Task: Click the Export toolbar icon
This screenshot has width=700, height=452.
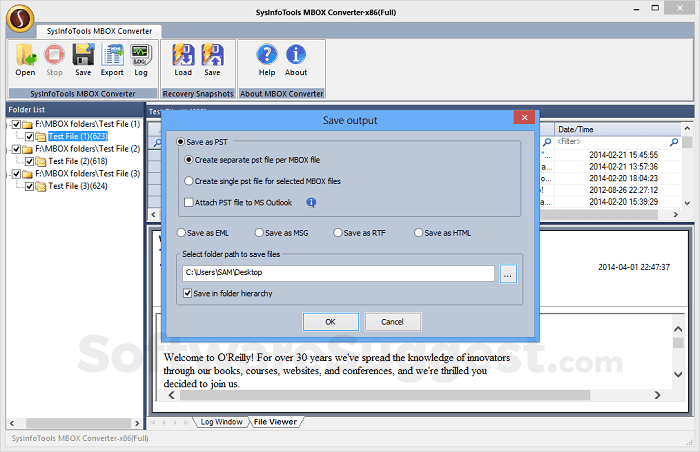Action: (x=112, y=55)
